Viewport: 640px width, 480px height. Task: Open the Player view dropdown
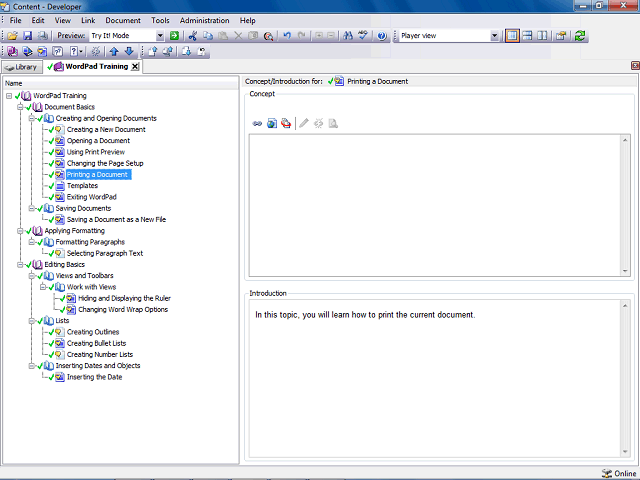click(494, 36)
